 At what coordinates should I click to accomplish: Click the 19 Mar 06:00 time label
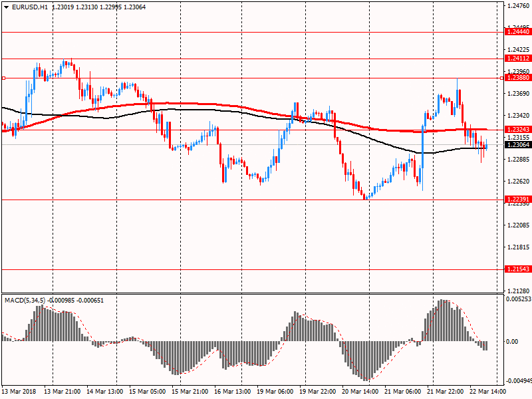tap(275, 392)
